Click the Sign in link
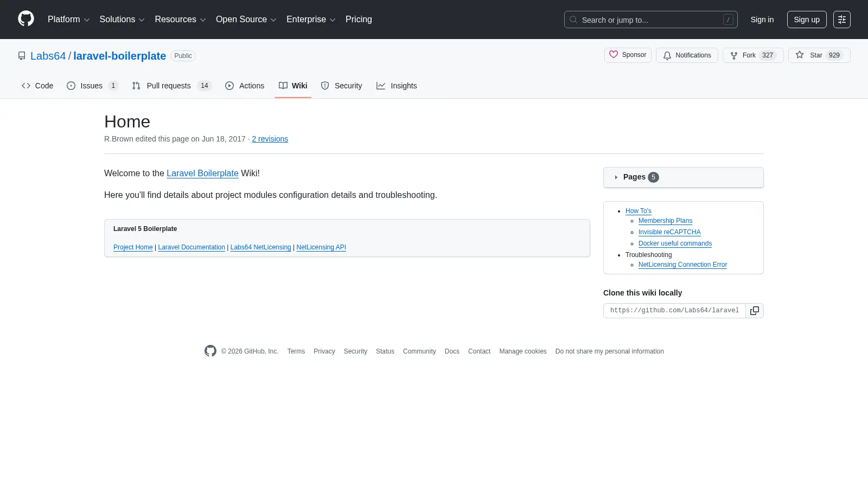Screen dimensions: 868x488 tap(762, 20)
